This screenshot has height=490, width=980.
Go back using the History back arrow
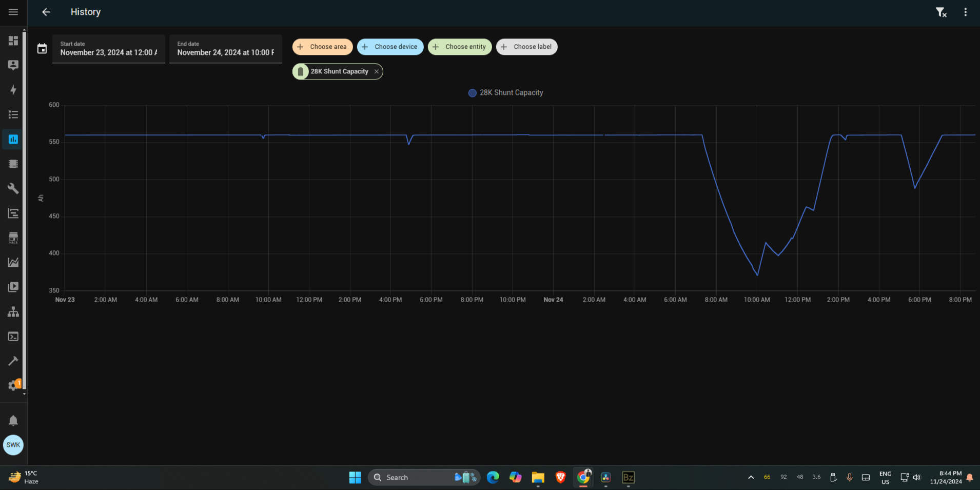(x=46, y=12)
